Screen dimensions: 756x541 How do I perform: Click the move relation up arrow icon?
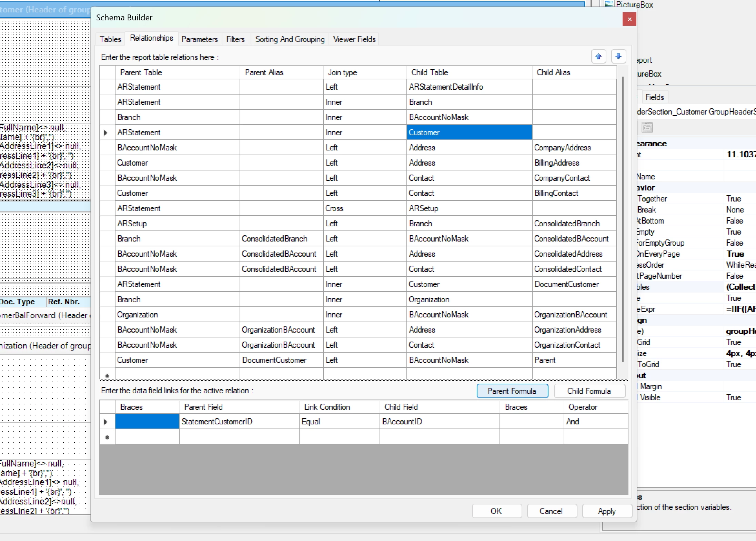click(x=598, y=57)
